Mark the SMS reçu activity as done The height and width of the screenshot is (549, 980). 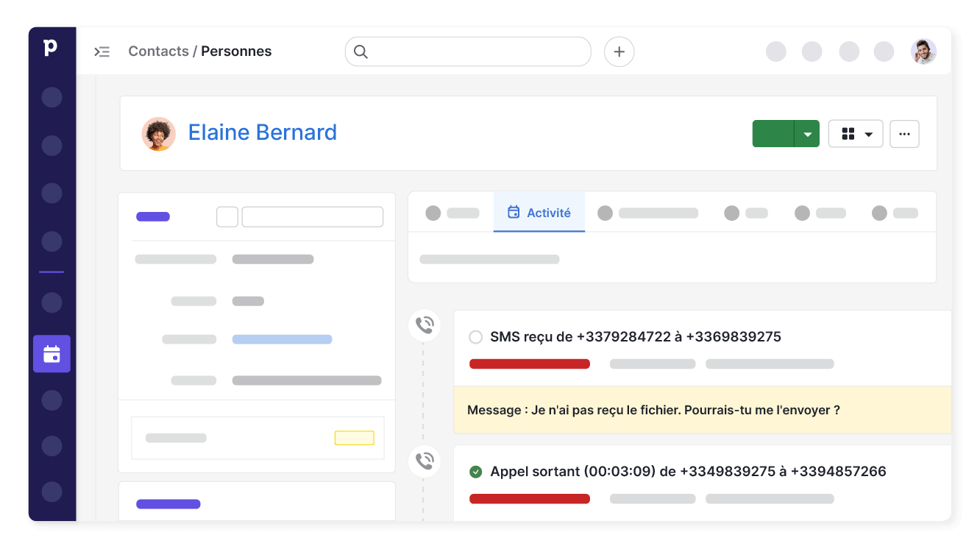tap(476, 336)
